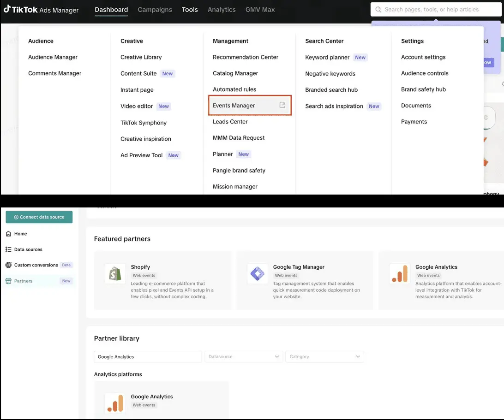504x420 pixels.
Task: Open Google Analytics card under Analytics platforms
Action: coord(162,400)
